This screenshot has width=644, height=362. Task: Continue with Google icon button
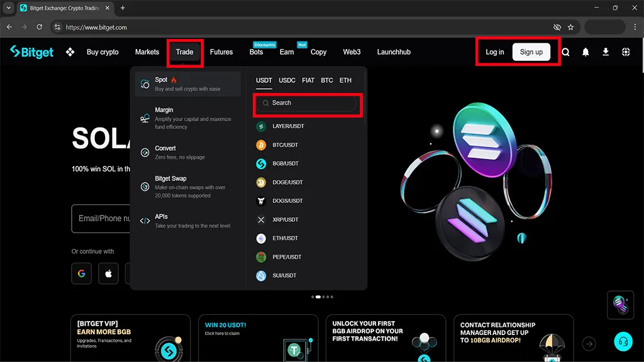point(81,273)
